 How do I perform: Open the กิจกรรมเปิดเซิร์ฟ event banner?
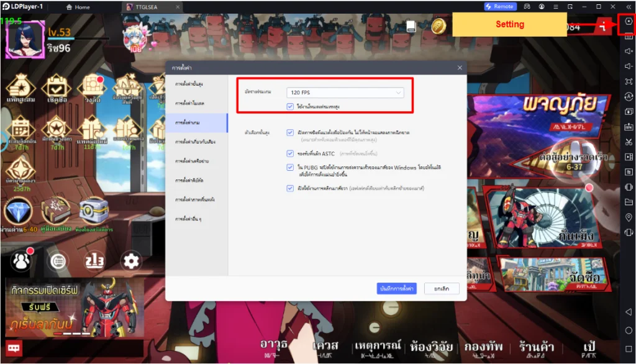75,308
